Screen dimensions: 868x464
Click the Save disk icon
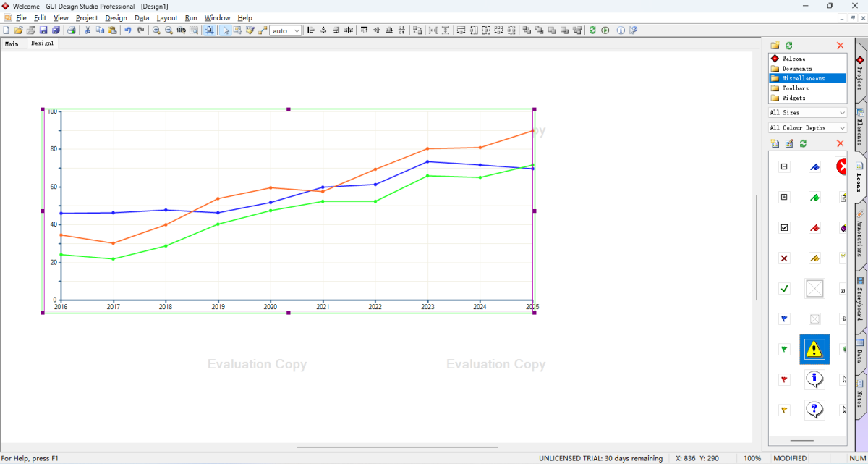pos(43,30)
